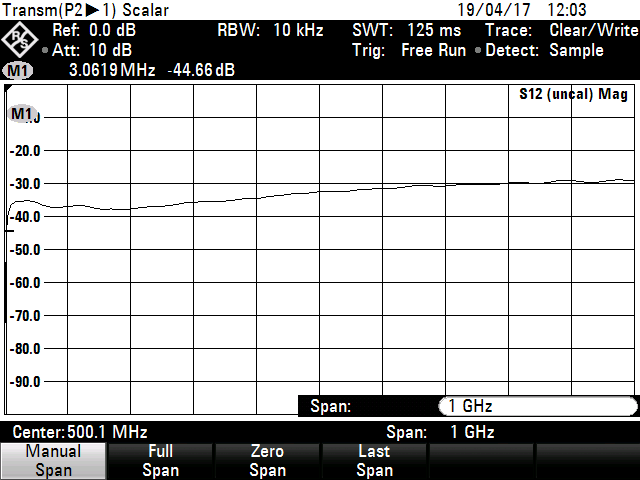Click the S12 (uncal) Mag trace label
This screenshot has height=480, width=640.
[573, 95]
